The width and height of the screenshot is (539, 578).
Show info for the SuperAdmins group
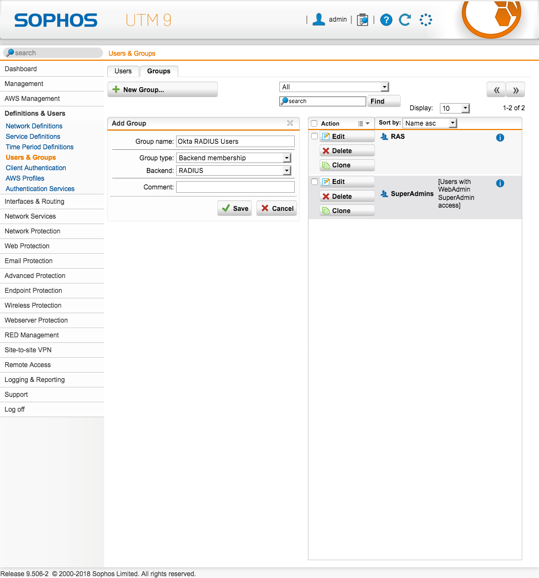(500, 183)
